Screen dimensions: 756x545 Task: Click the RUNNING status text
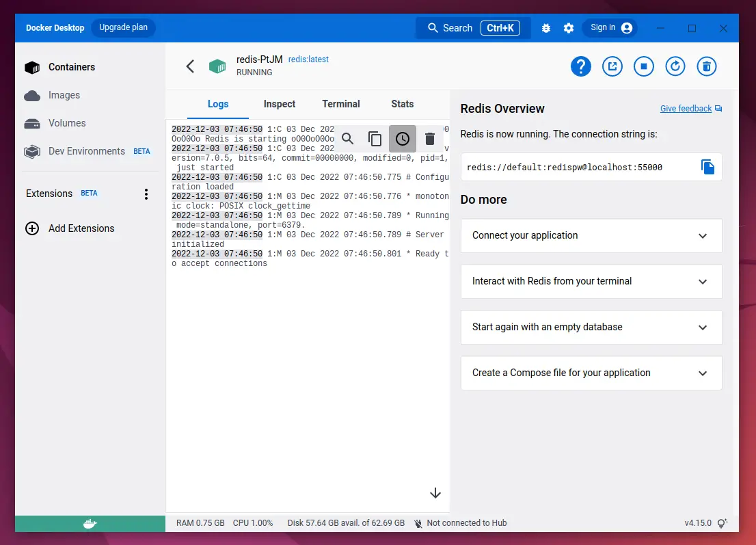point(254,72)
